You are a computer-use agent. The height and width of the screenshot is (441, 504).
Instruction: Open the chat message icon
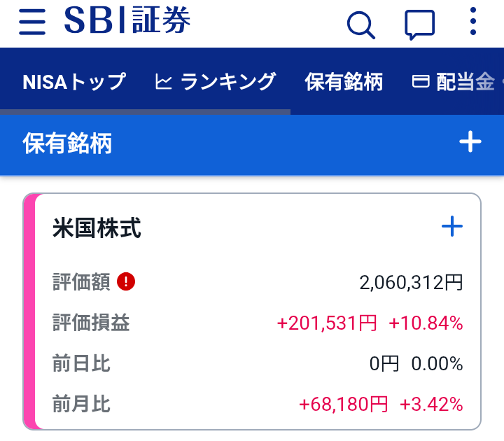(x=419, y=24)
